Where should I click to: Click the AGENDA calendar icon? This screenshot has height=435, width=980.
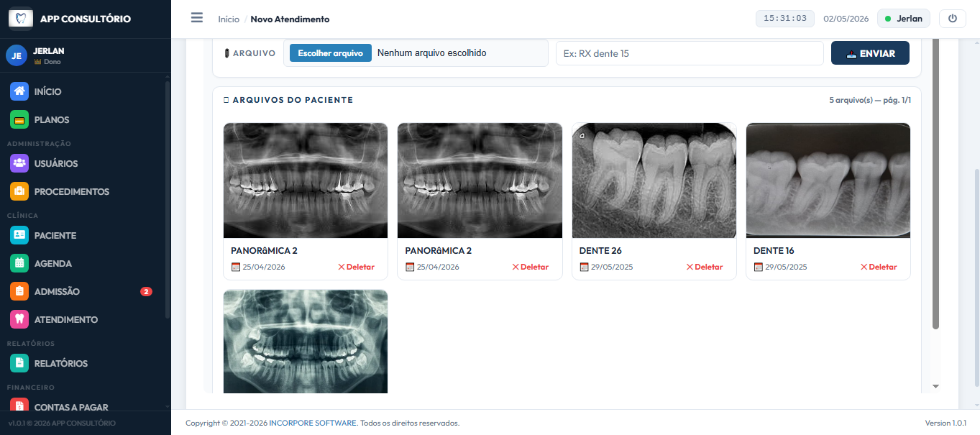coord(19,263)
